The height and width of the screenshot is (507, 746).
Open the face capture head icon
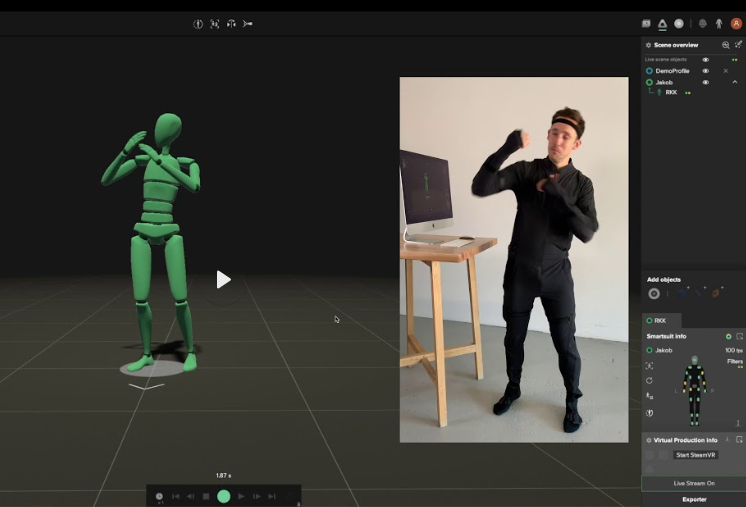coord(703,23)
